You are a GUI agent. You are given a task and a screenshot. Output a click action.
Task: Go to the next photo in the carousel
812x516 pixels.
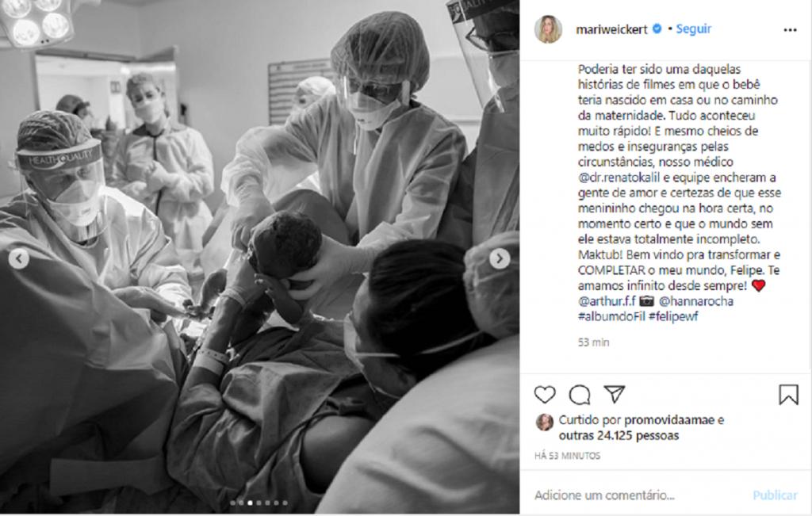click(500, 258)
